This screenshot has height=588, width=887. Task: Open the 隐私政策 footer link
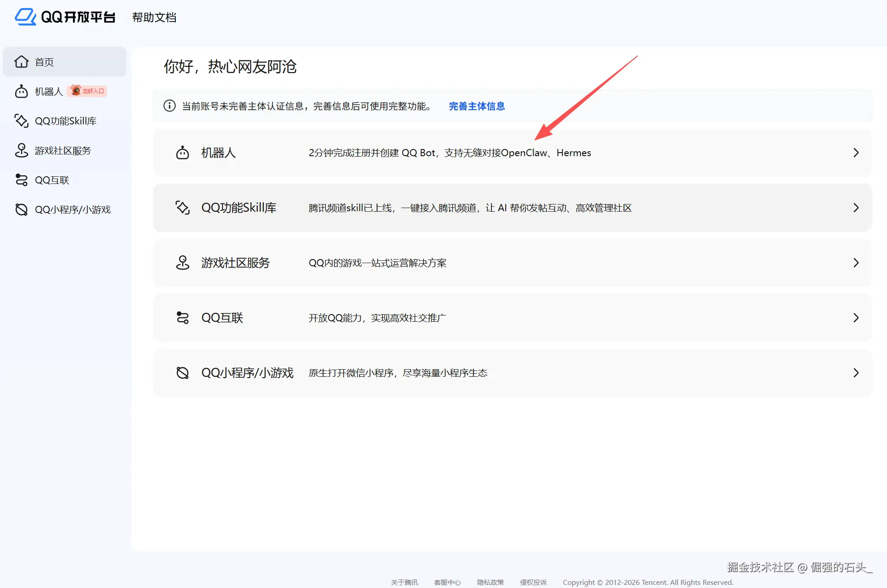tap(490, 582)
